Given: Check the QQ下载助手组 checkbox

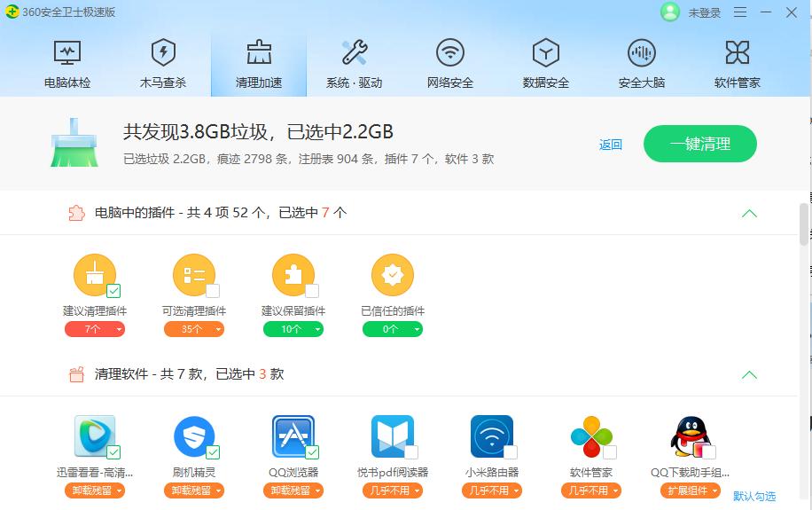Looking at the screenshot, I should coord(709,452).
